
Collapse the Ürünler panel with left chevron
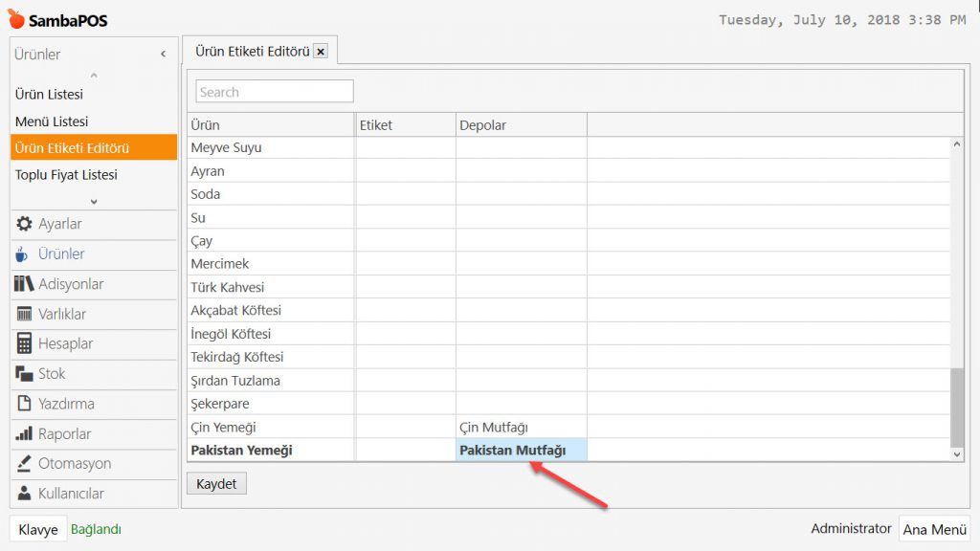coord(163,55)
